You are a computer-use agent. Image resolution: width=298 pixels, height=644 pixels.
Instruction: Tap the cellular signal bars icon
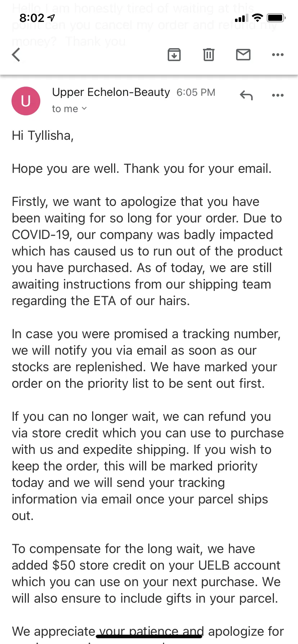point(241,18)
